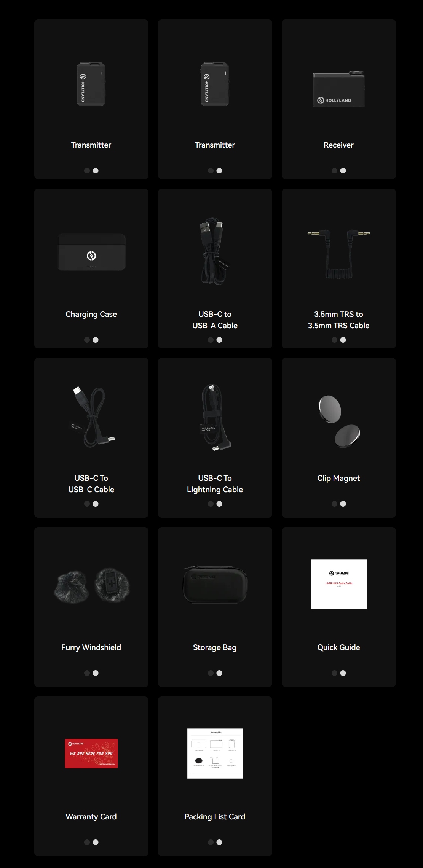
Task: Select dark dot under Storage Bag
Action: [x=211, y=673]
